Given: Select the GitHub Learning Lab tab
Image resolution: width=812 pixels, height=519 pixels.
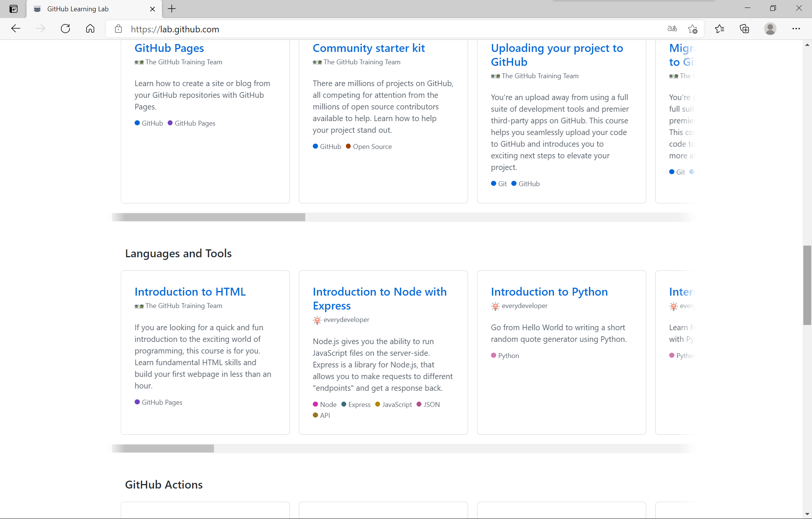Looking at the screenshot, I should point(78,9).
